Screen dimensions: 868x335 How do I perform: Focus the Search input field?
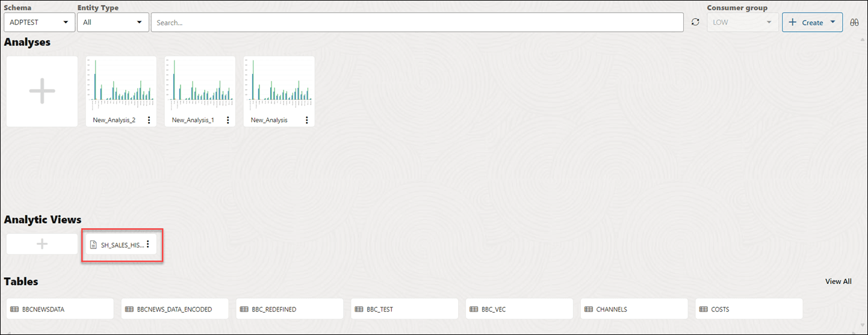coord(417,22)
